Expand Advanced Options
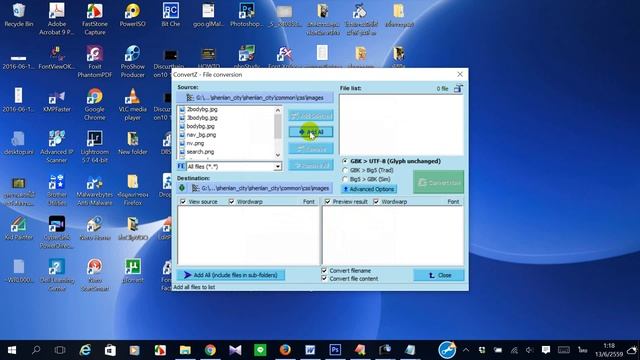 [369, 189]
